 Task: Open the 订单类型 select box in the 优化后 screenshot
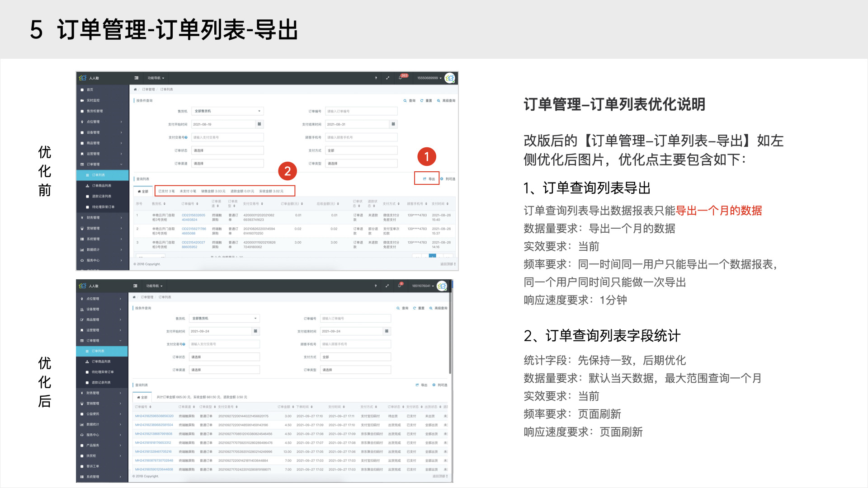coord(355,370)
